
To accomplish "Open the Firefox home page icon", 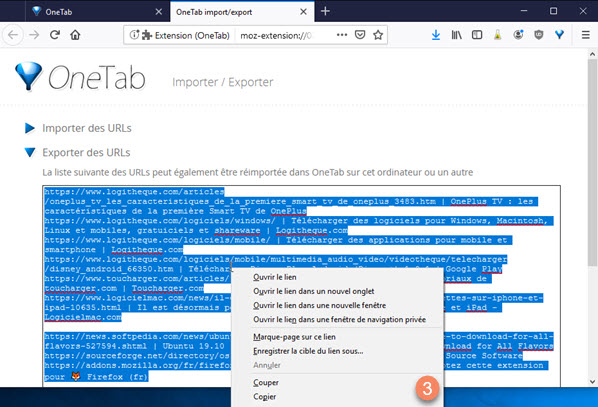I will (x=75, y=35).
